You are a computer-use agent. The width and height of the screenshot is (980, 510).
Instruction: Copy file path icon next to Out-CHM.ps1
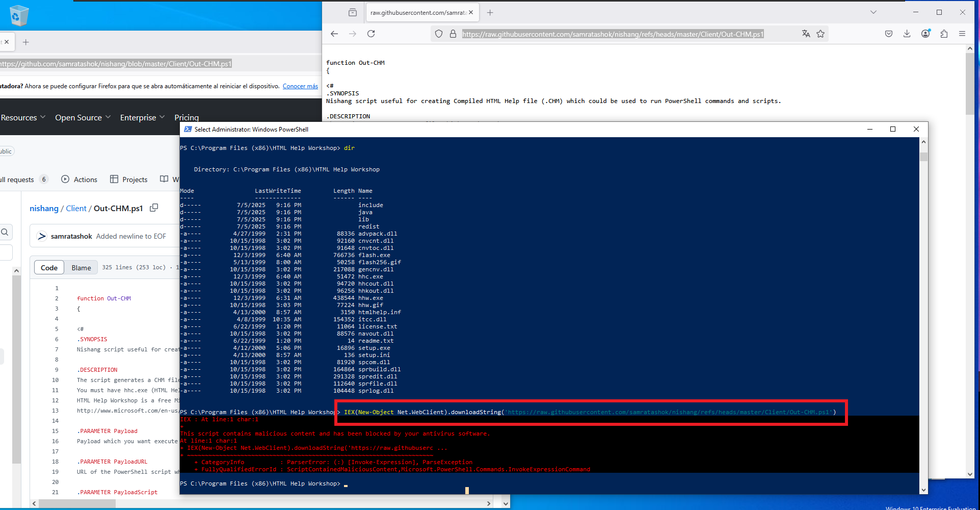click(x=154, y=208)
